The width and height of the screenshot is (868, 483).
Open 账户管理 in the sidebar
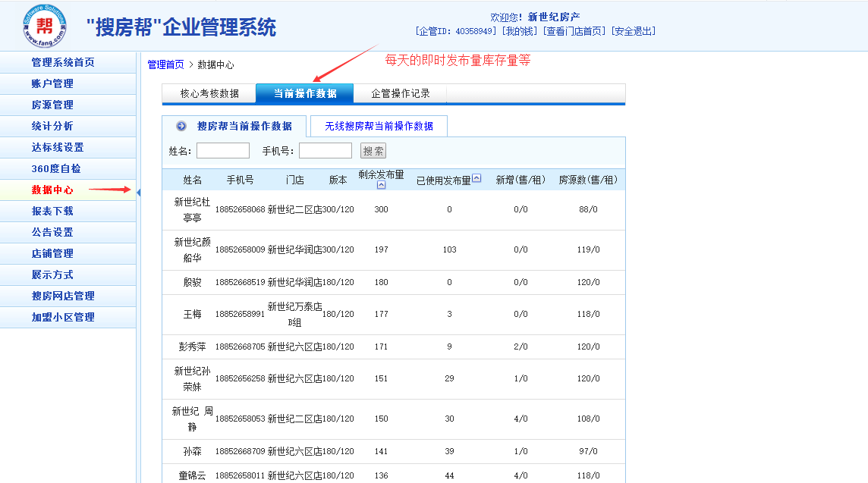tap(52, 83)
